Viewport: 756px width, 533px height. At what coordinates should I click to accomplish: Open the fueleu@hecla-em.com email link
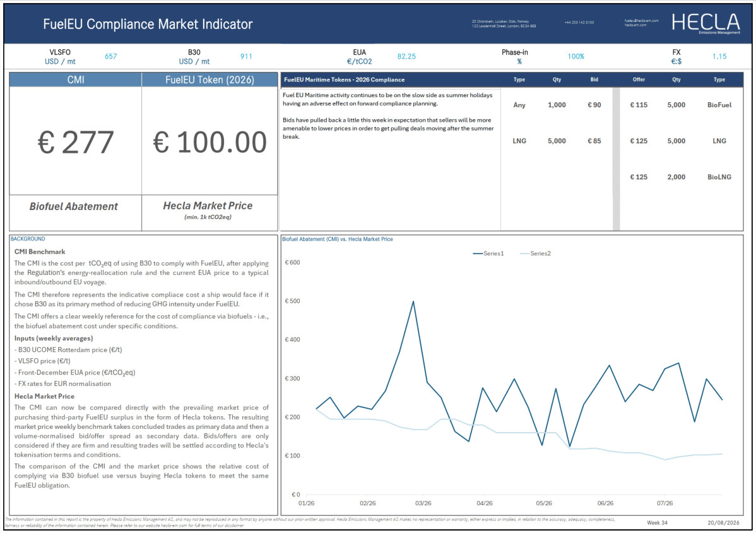(x=641, y=21)
